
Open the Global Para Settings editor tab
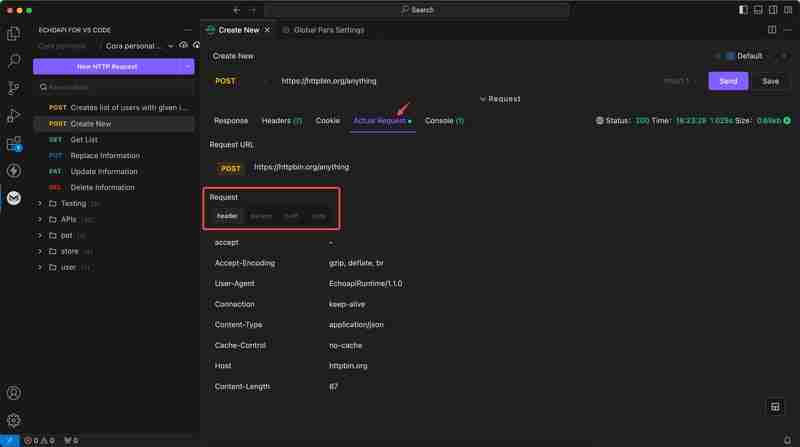click(323, 30)
